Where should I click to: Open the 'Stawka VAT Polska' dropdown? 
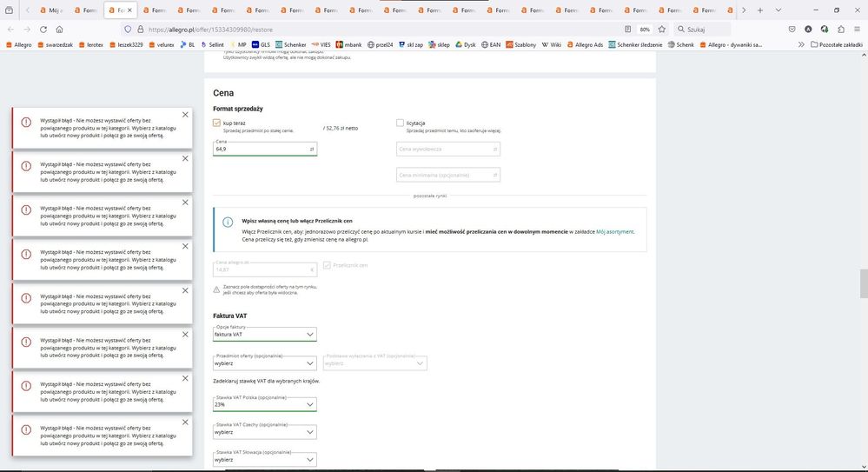pos(265,404)
